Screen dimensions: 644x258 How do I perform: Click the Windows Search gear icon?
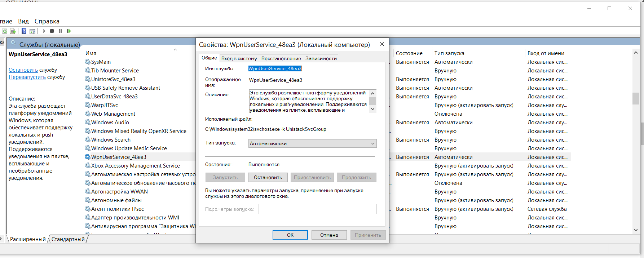[88, 139]
